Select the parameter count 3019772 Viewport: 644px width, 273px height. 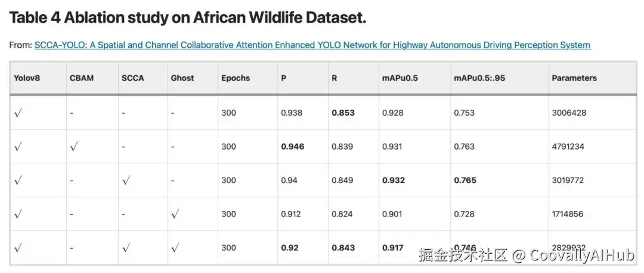click(x=568, y=180)
